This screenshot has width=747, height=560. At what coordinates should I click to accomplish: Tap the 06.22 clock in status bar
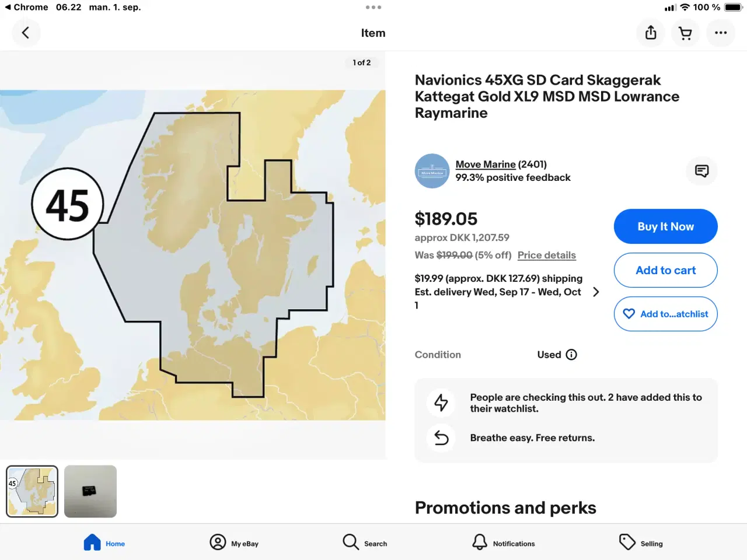tap(68, 7)
